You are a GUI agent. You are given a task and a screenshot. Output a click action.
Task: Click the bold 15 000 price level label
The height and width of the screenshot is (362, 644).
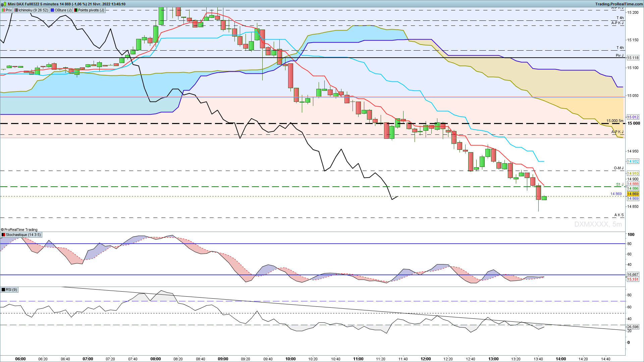click(634, 123)
